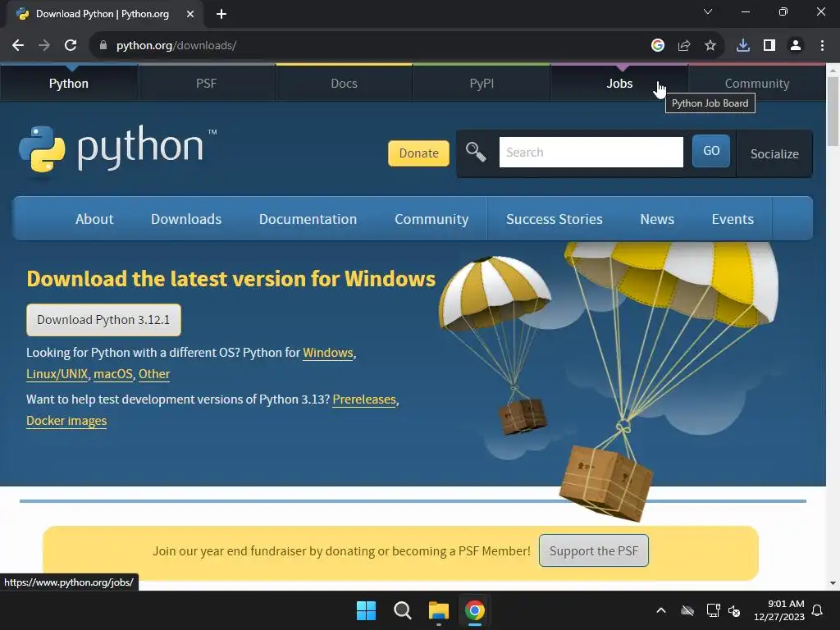Switch to the PyPI top tab
Screen dimensions: 840x630
coord(482,84)
